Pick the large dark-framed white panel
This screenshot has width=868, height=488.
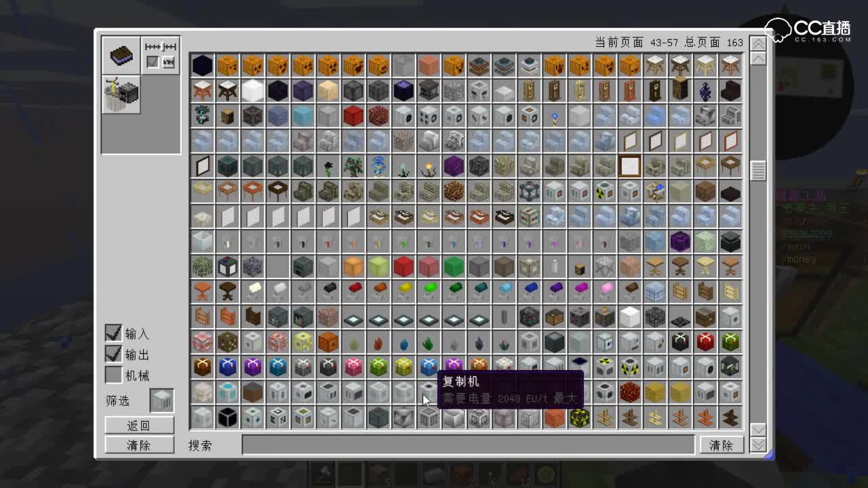pos(629,165)
